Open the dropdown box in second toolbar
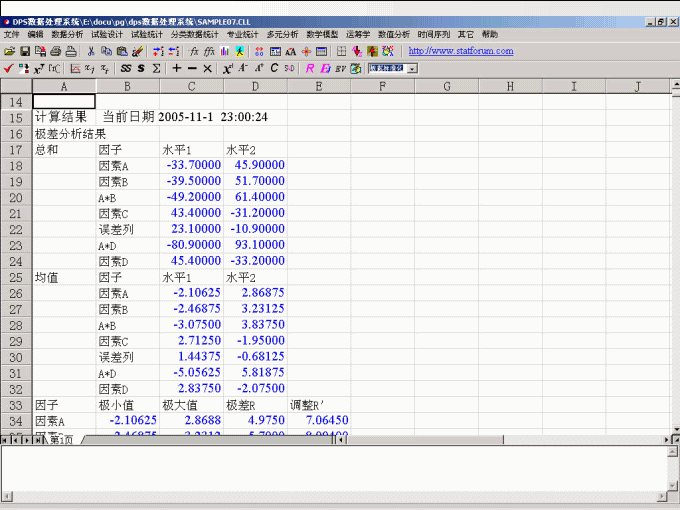 pos(412,68)
